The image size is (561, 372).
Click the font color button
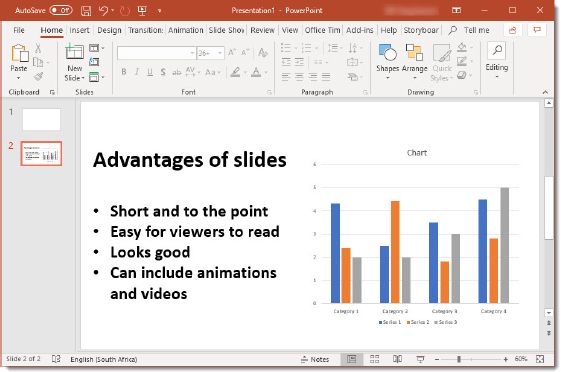coord(256,72)
